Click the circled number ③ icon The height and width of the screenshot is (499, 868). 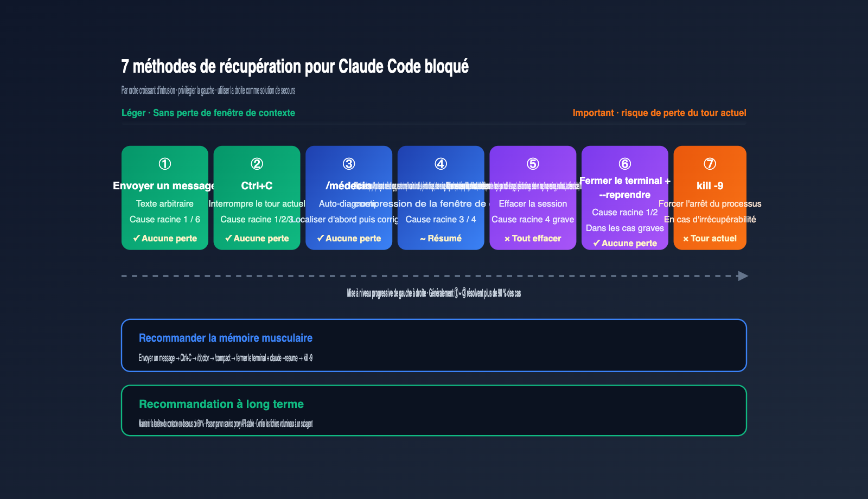tap(349, 164)
